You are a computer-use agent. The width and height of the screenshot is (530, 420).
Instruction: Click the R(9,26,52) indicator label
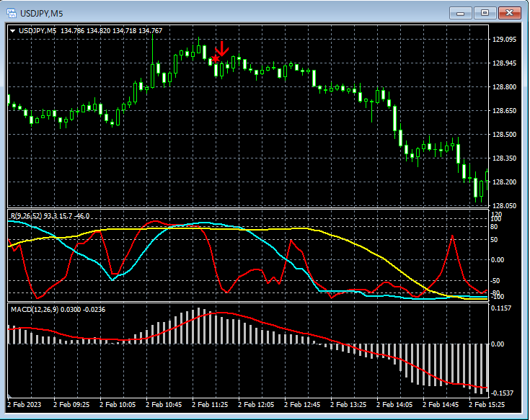[x=25, y=215]
